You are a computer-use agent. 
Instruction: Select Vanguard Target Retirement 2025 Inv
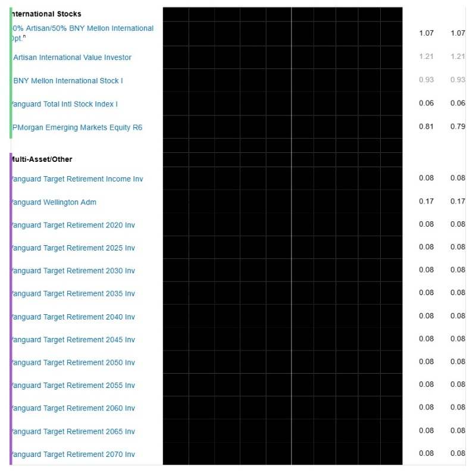click(73, 248)
